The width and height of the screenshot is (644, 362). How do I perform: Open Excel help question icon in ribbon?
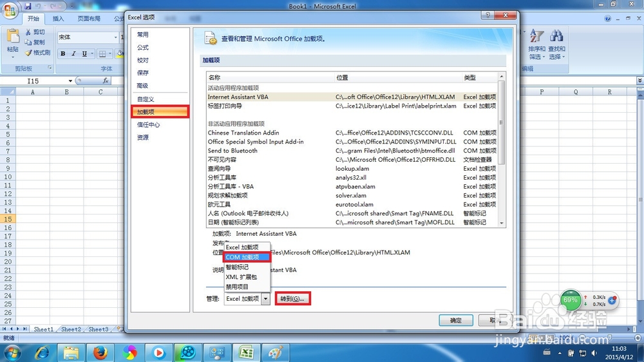607,19
